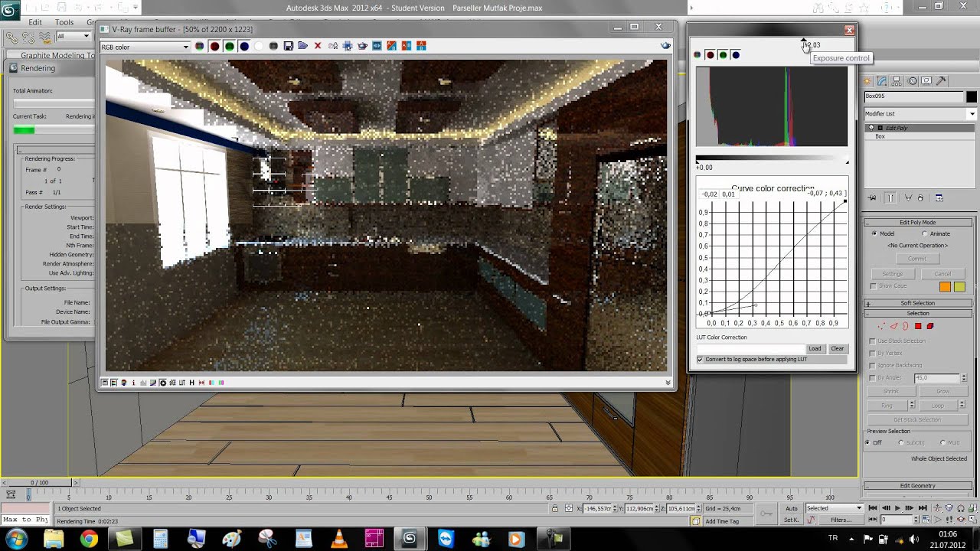Select Border sub-object level icon
Screen dimensions: 980x551
[905, 326]
